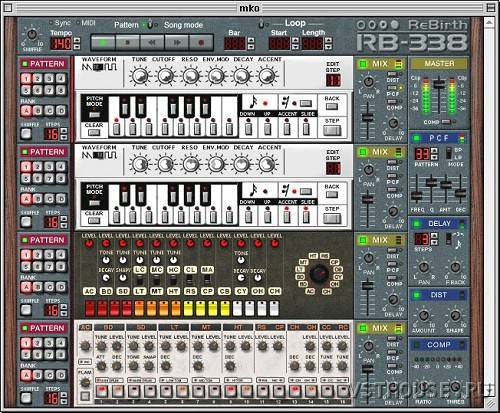Click the green Play transport button

103,42
